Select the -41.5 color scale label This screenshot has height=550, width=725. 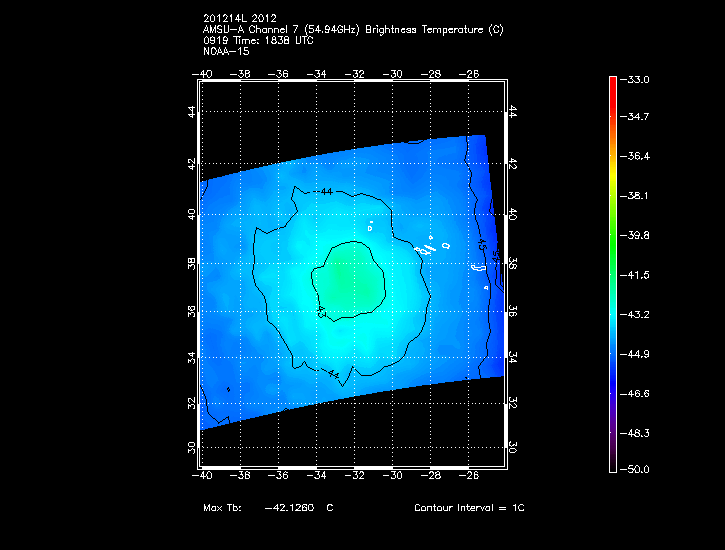click(x=638, y=274)
